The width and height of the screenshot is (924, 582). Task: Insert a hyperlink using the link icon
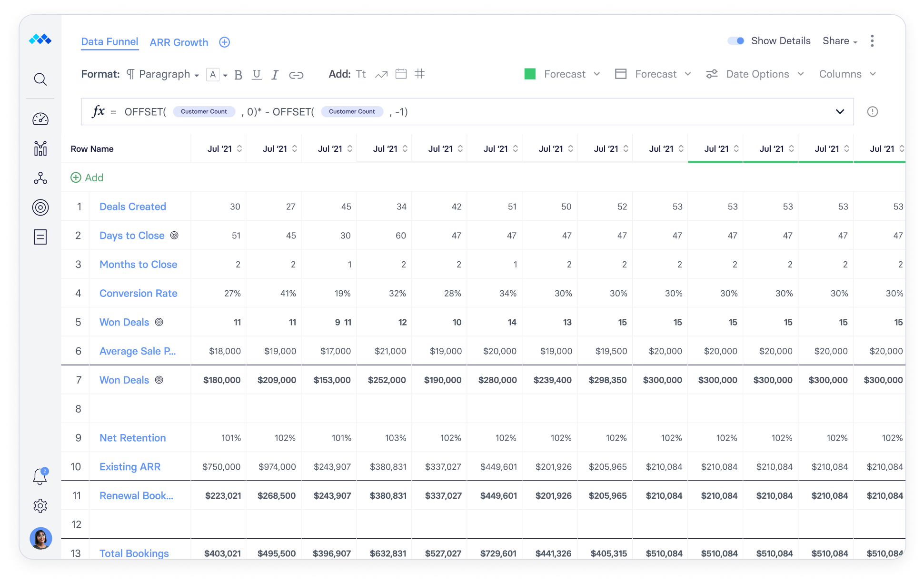point(296,74)
